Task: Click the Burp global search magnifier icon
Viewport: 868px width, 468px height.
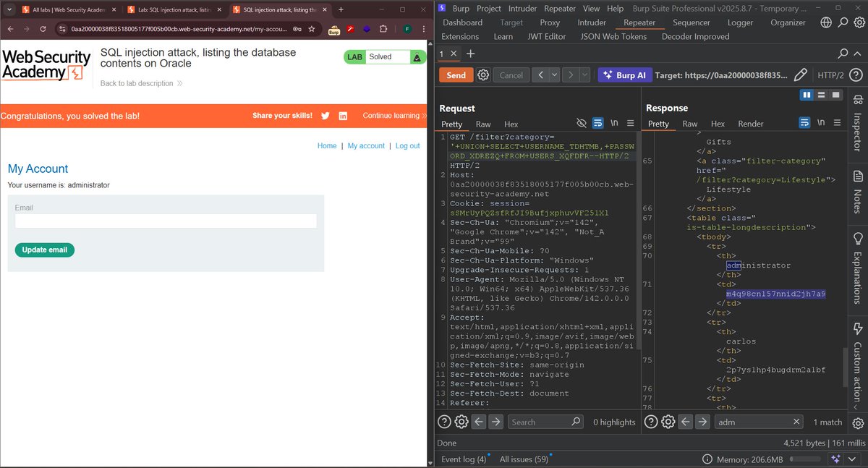Action: (x=843, y=22)
